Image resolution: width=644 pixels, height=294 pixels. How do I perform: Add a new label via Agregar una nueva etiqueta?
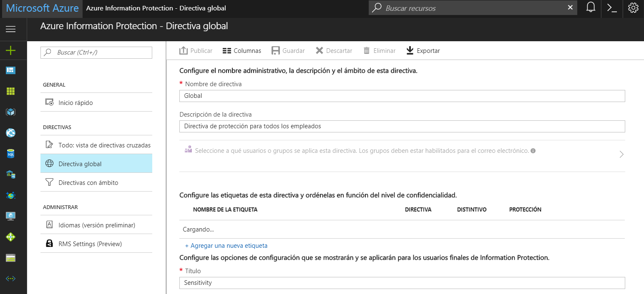[226, 246]
